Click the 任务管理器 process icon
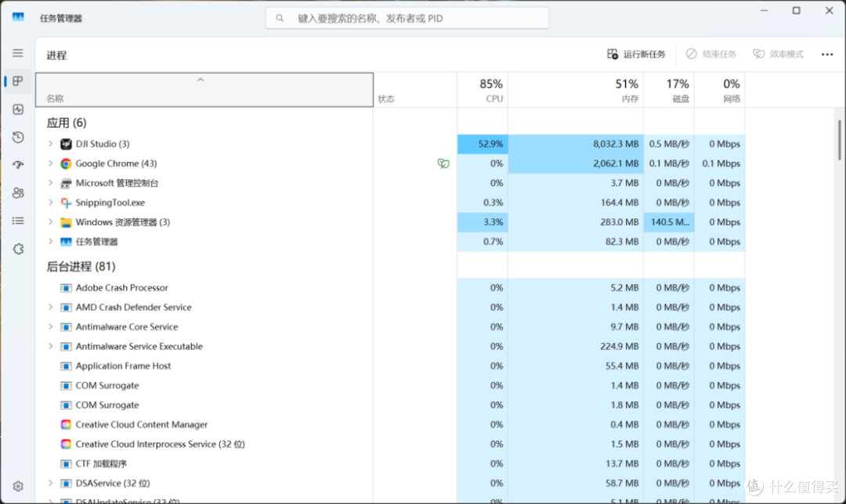 point(66,242)
